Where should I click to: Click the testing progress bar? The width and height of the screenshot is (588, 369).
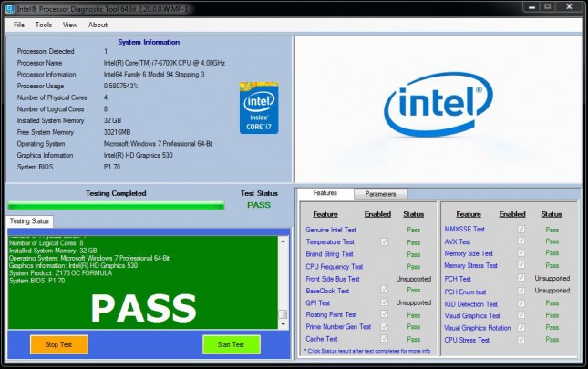117,205
